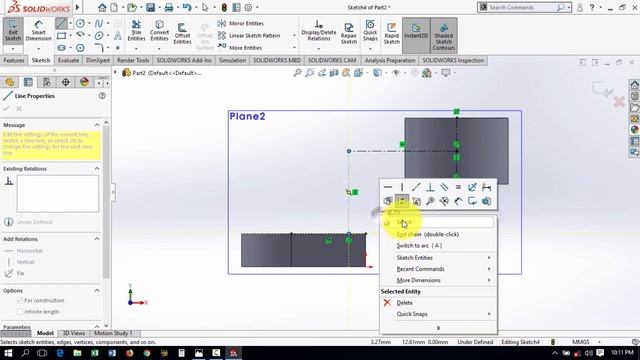Open Windows Start menu

(8, 353)
